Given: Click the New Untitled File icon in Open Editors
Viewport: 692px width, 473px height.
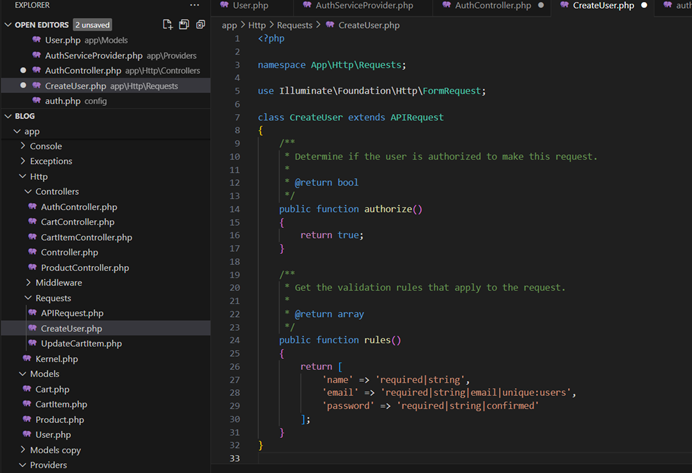Looking at the screenshot, I should 167,24.
